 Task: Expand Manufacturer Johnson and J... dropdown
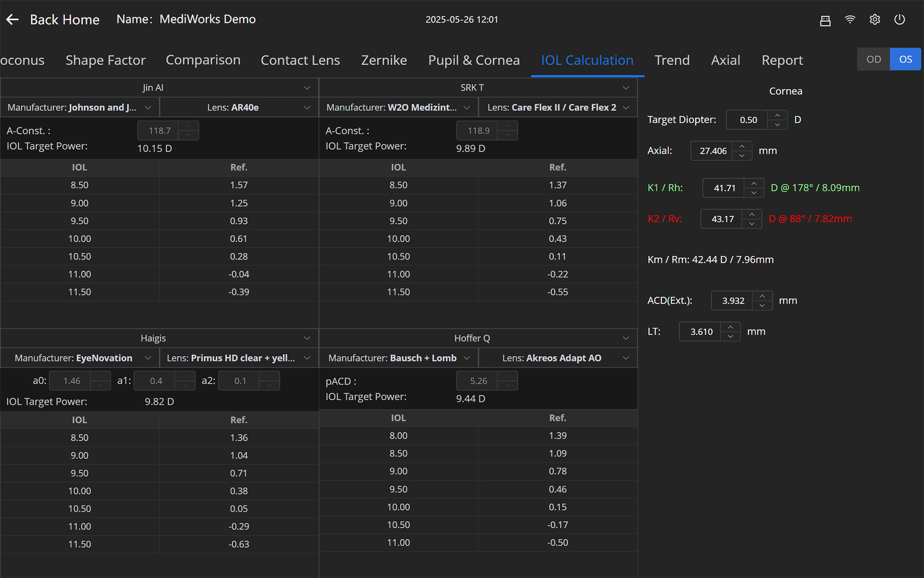[80, 107]
